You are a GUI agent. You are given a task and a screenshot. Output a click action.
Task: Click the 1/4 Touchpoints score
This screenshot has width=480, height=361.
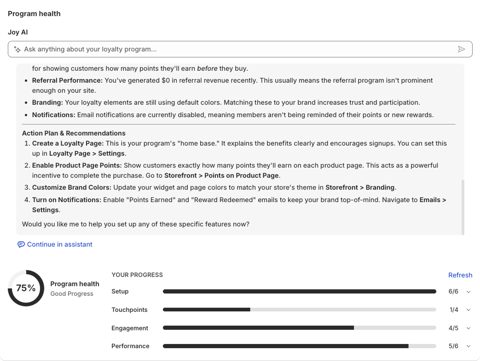pos(454,310)
